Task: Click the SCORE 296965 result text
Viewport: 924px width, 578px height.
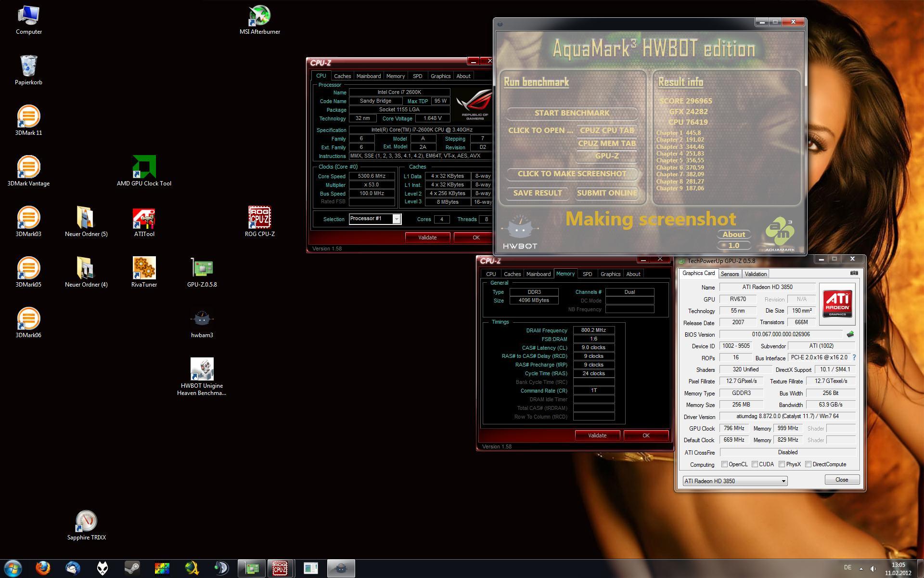Action: click(686, 101)
